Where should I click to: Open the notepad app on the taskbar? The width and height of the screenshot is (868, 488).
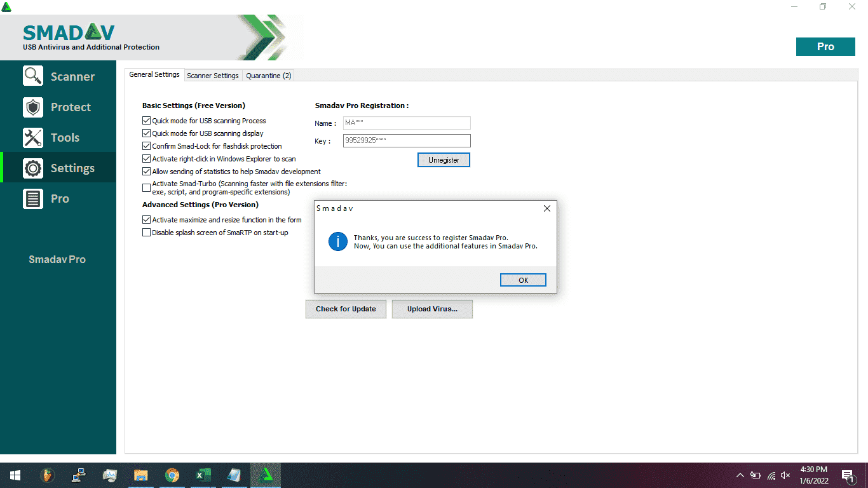234,475
